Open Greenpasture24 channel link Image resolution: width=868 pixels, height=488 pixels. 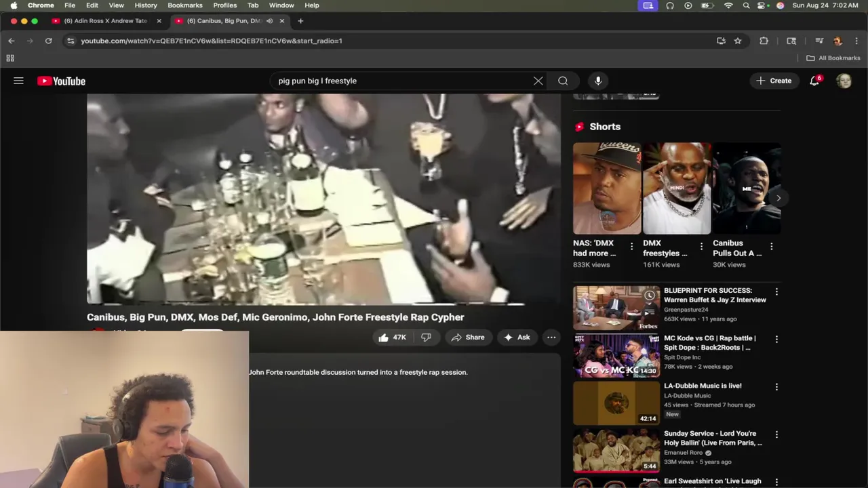tap(687, 309)
